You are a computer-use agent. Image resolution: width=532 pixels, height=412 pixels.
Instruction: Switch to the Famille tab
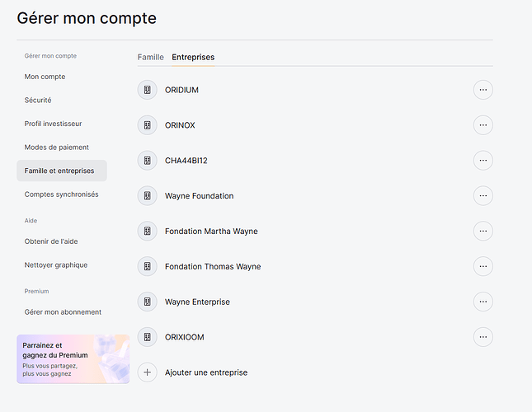[150, 58]
